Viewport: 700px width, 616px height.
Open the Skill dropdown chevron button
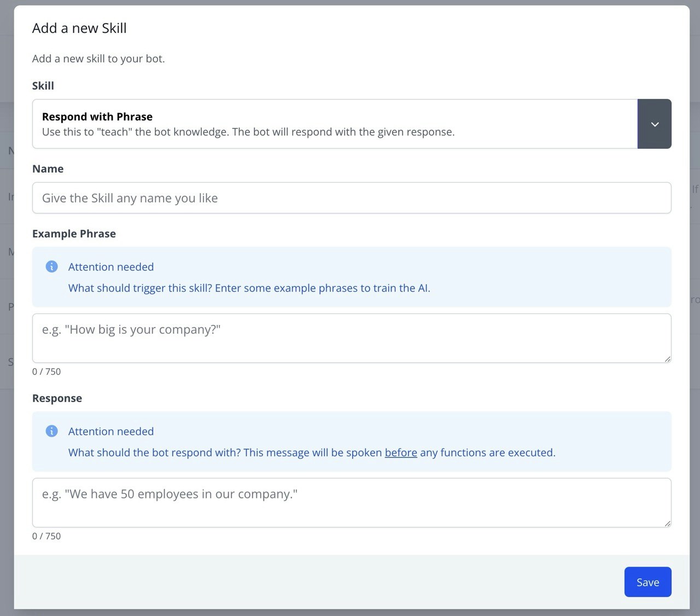pos(654,124)
